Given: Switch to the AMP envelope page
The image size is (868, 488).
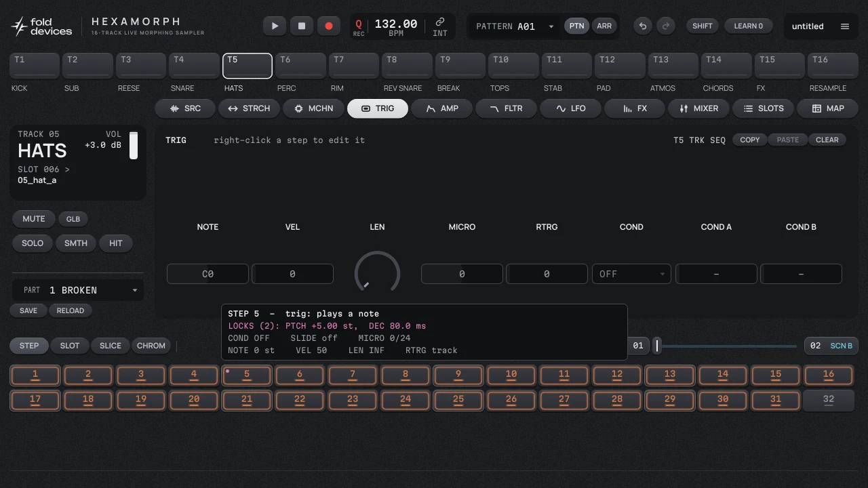Looking at the screenshot, I should click(441, 108).
